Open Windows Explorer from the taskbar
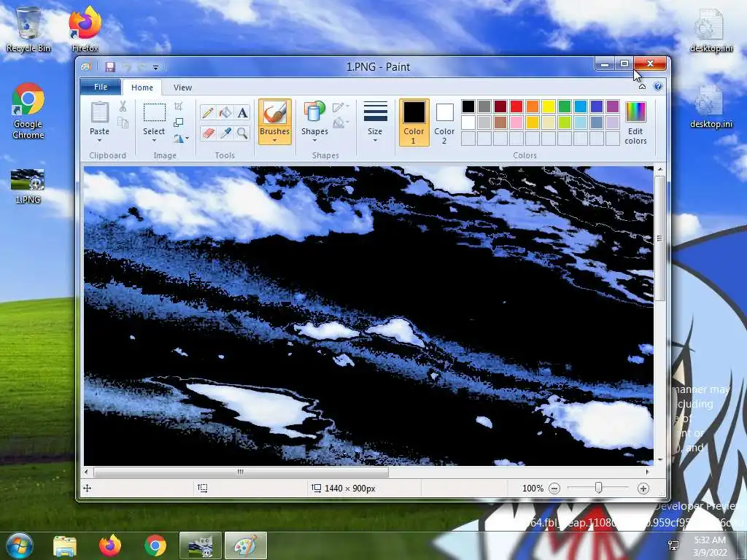This screenshot has height=560, width=747. coord(65,545)
